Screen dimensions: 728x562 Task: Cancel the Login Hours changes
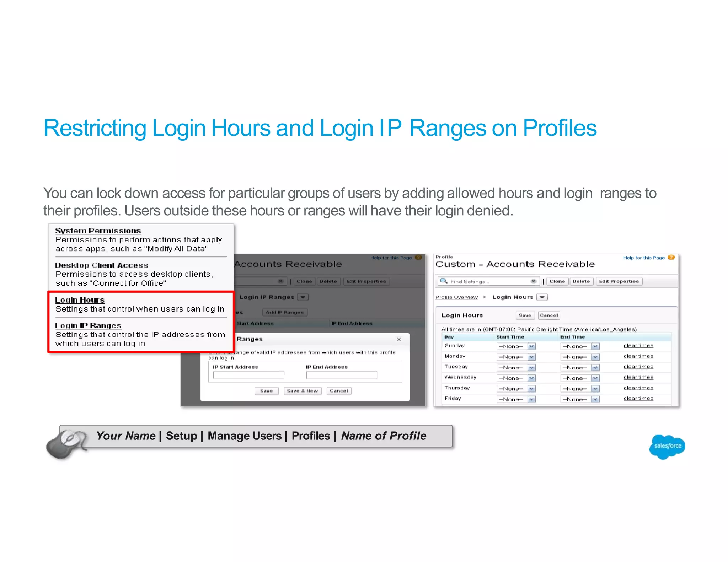(549, 315)
